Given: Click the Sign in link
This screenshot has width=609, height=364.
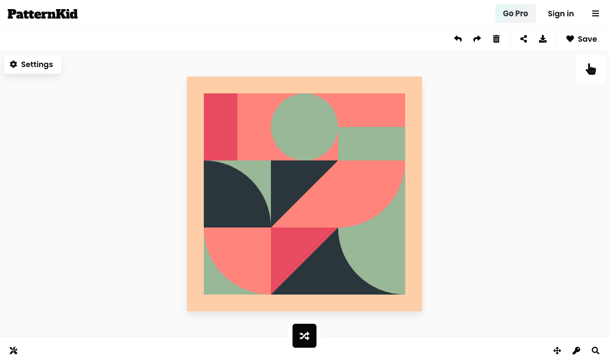Looking at the screenshot, I should pos(561,13).
